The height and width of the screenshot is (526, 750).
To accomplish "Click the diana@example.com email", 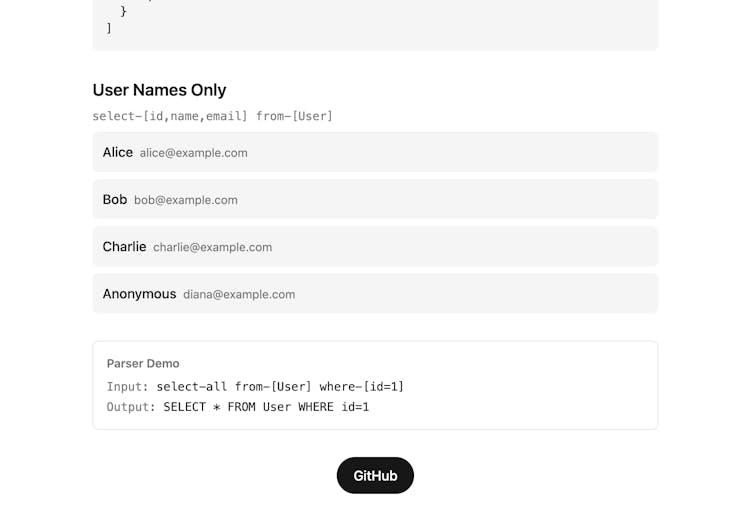I will pyautogui.click(x=239, y=295).
